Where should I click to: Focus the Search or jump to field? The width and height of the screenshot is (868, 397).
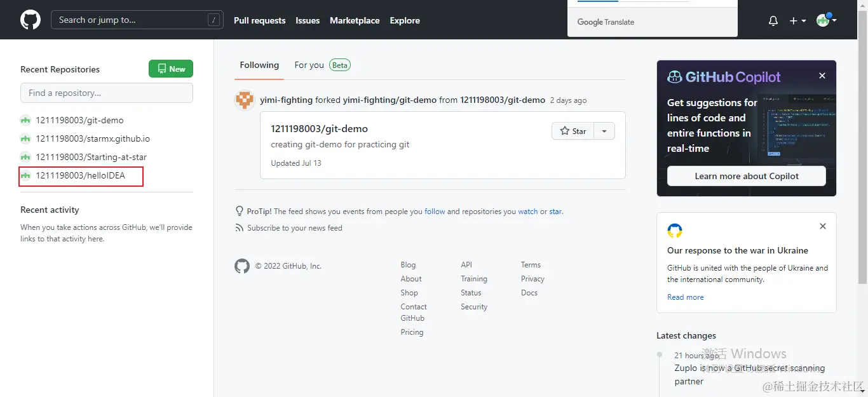[137, 20]
